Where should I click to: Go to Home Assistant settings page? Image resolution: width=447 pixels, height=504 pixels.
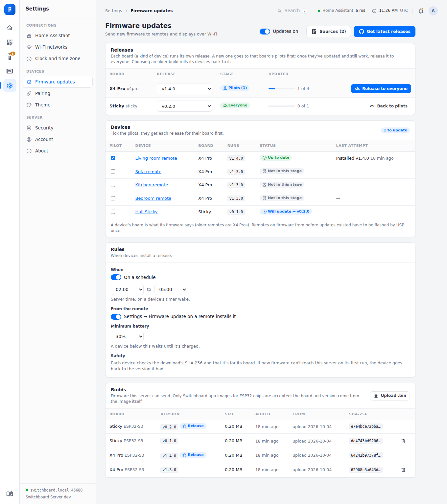(x=58, y=35)
